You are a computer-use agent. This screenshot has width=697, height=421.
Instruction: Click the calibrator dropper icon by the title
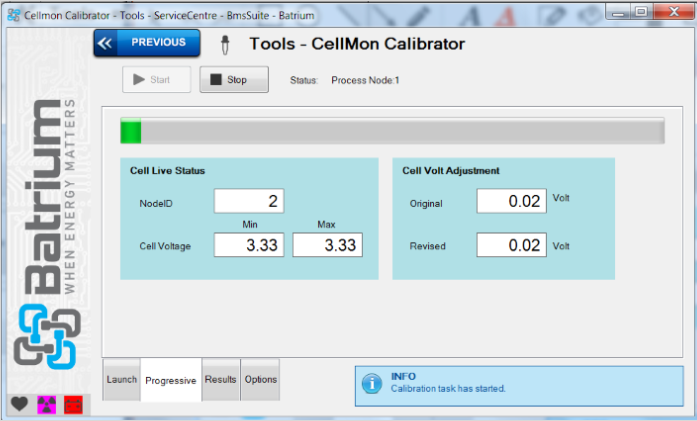click(x=225, y=45)
